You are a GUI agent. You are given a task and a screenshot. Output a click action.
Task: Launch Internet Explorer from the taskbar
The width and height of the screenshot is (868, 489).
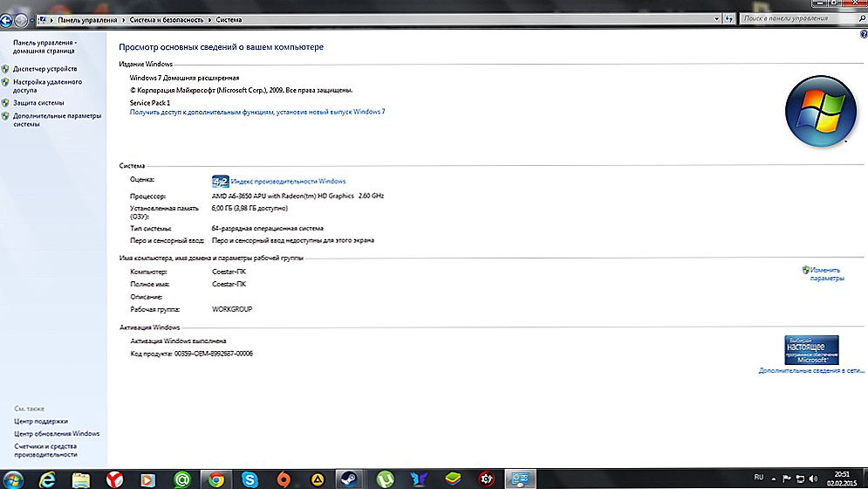(x=47, y=479)
